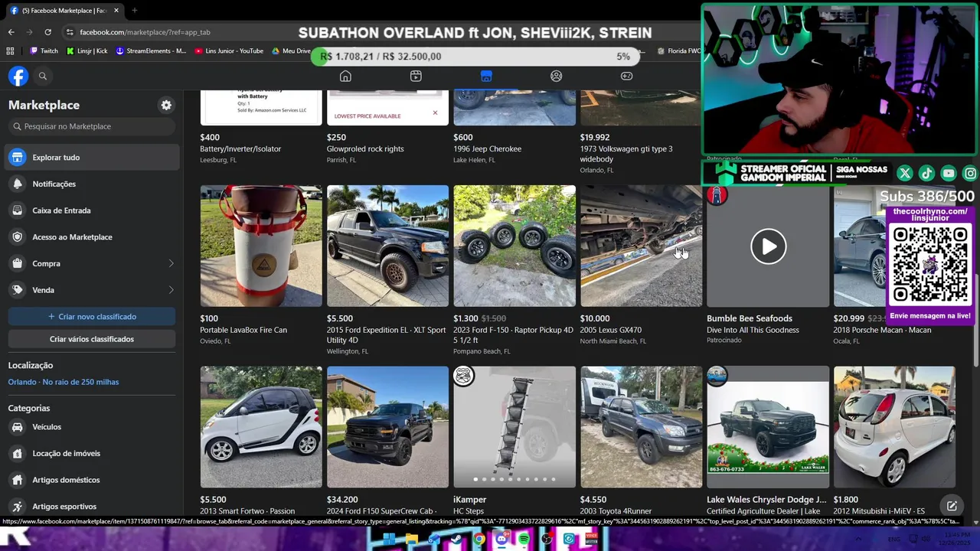Open Marketplace settings gear icon
Image resolution: width=980 pixels, height=551 pixels.
pos(166,105)
